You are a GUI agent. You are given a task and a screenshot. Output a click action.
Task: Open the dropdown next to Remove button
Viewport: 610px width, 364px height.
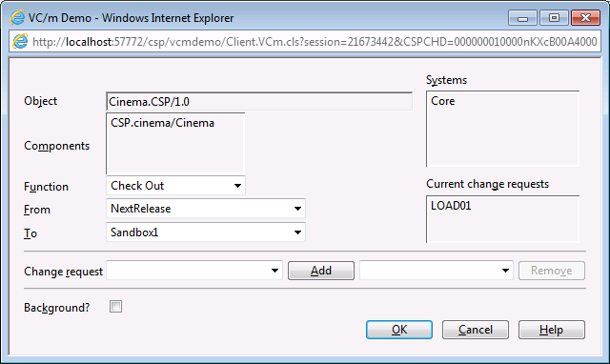coord(437,271)
